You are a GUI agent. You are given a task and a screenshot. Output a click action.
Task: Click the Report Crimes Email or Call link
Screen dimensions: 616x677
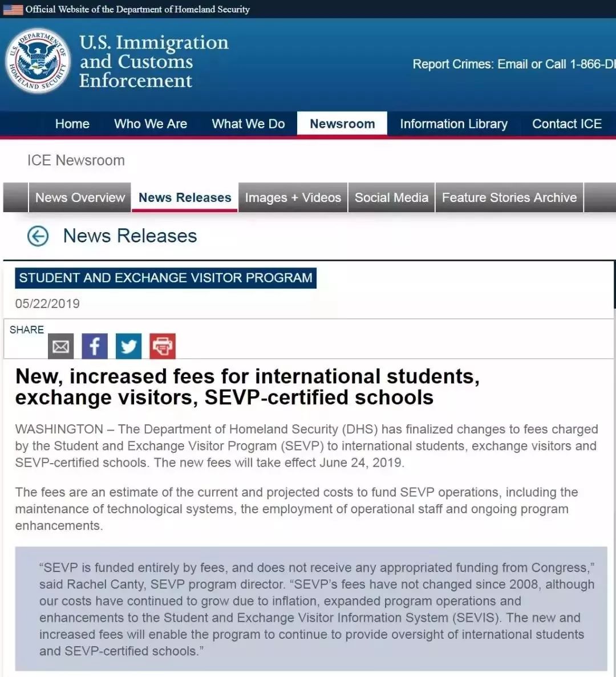(x=513, y=64)
